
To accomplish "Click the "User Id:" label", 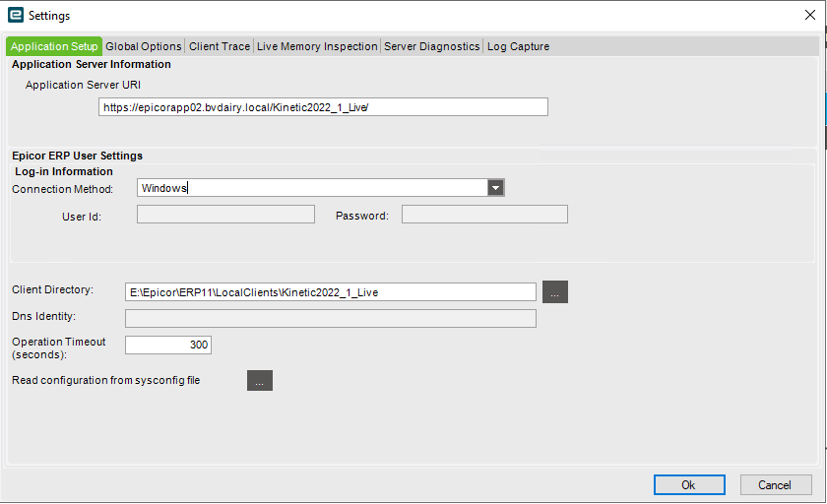I will point(81,217).
